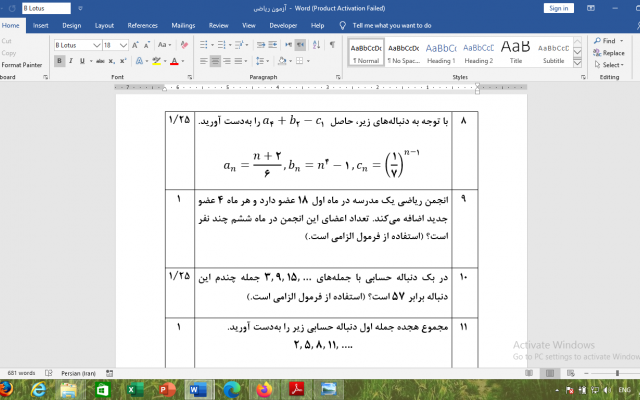The height and width of the screenshot is (400, 640).
Task: Decrease font size with Shrink Font
Action: 147,45
